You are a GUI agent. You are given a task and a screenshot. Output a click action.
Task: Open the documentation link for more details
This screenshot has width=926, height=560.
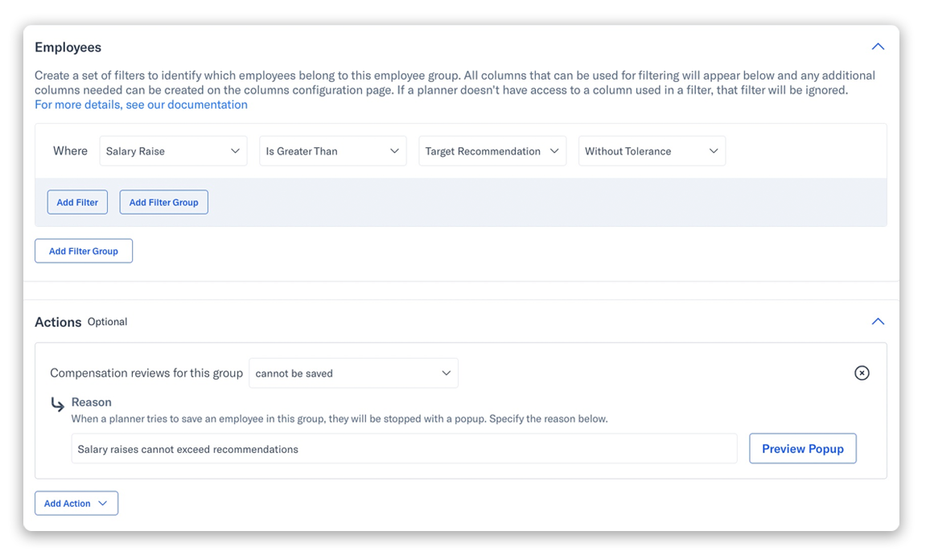click(x=141, y=104)
